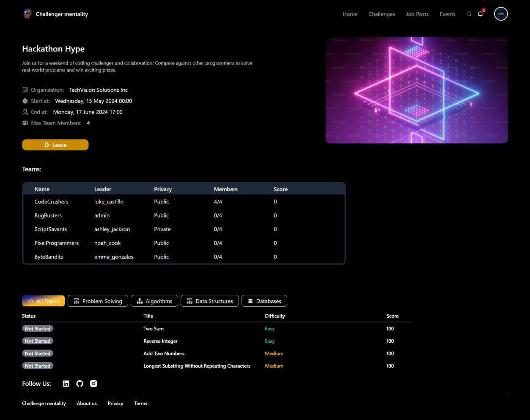Viewport: 530px width, 420px height.
Task: Filter by the Databases topic tab
Action: (x=264, y=301)
